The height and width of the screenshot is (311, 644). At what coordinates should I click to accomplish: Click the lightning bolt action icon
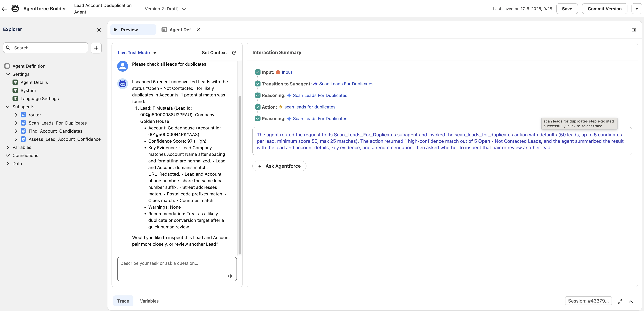(281, 107)
